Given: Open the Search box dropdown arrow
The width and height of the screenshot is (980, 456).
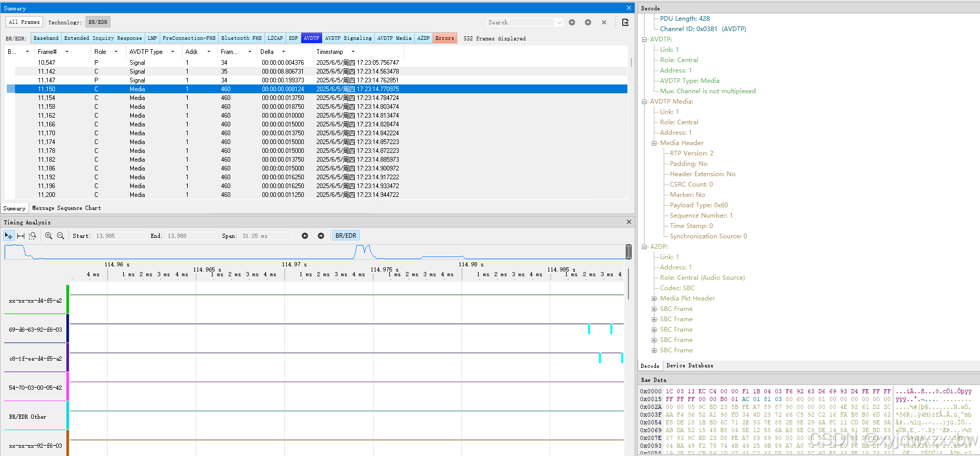Looking at the screenshot, I should pos(559,22).
